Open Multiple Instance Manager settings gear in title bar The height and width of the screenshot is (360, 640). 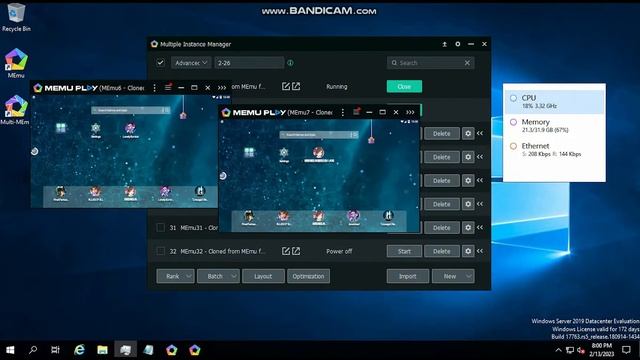(458, 44)
